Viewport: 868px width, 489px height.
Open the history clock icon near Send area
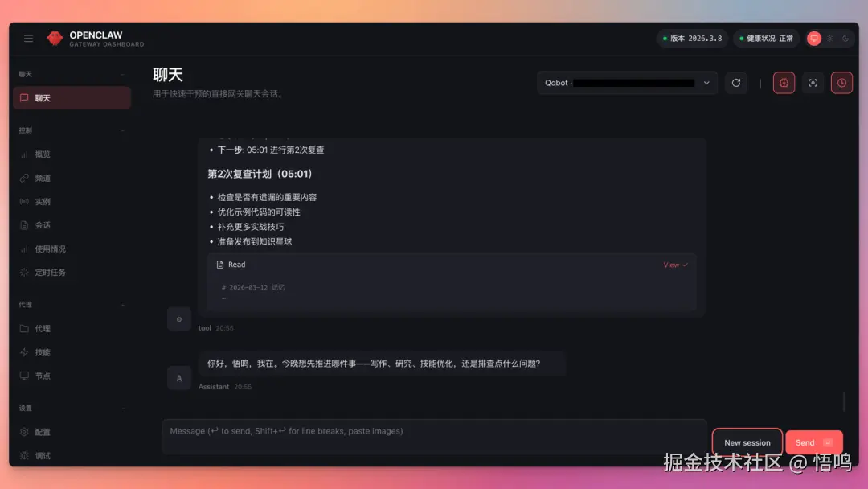841,83
